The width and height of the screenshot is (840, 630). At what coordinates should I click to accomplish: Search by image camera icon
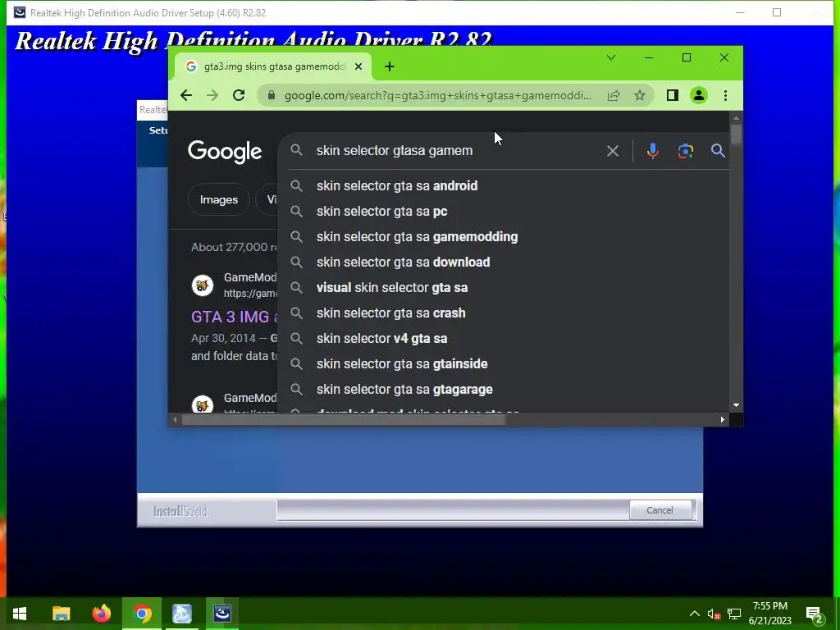tap(685, 151)
